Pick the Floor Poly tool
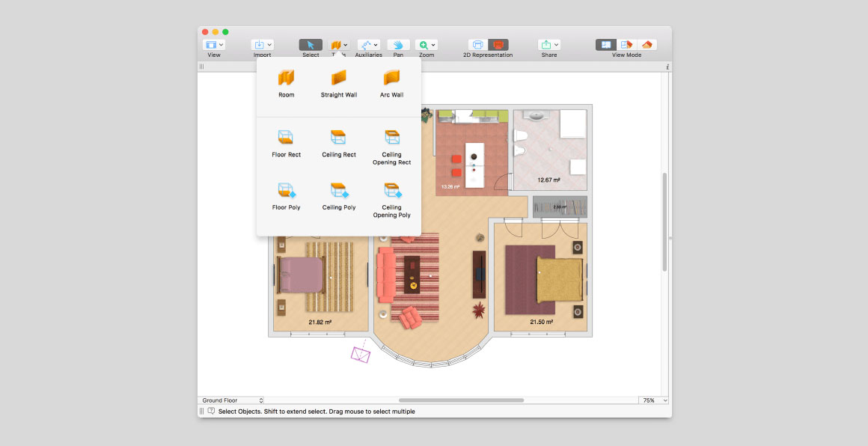Viewport: 868px width, 446px height. 286,196
